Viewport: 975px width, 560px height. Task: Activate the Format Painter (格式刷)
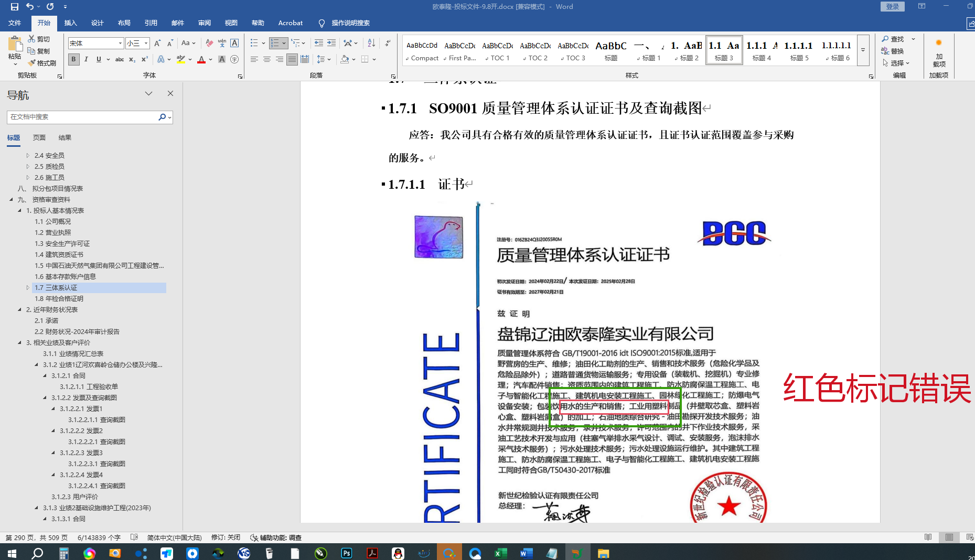click(42, 63)
